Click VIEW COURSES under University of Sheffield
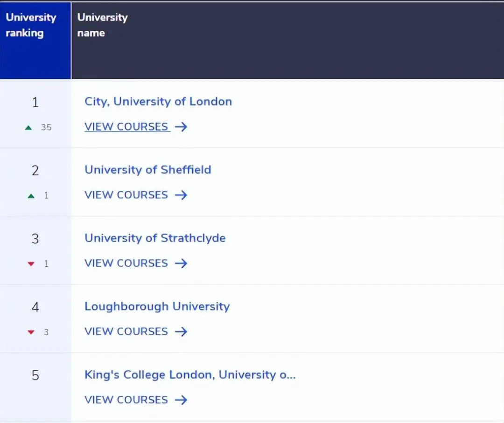Image resolution: width=504 pixels, height=423 pixels. pyautogui.click(x=126, y=195)
